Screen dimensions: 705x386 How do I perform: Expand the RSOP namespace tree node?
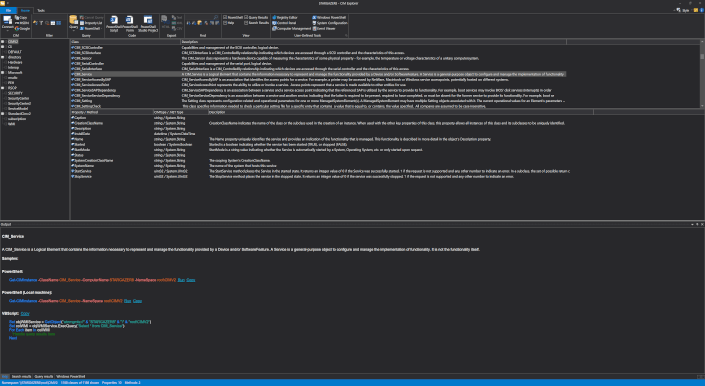pyautogui.click(x=3, y=88)
